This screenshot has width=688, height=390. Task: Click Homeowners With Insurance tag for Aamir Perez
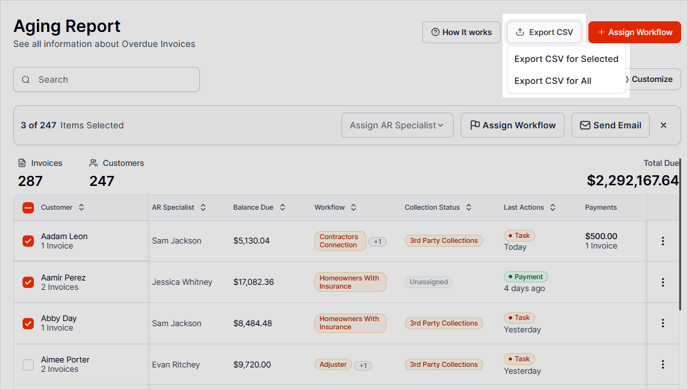click(x=350, y=282)
